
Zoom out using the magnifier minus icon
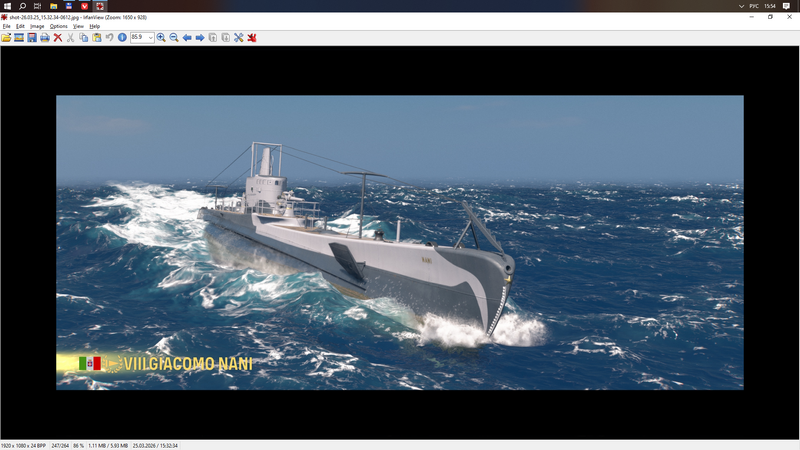tap(174, 37)
